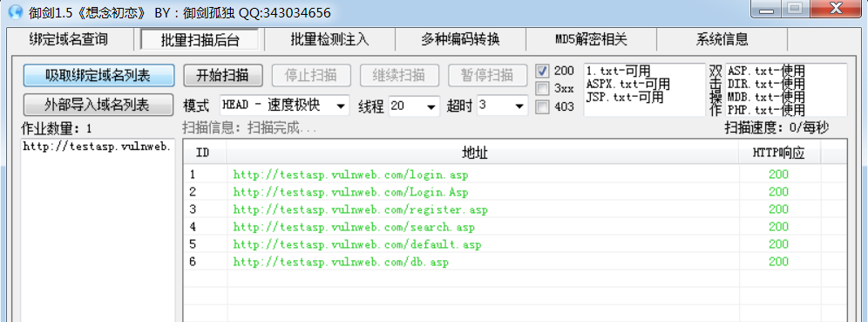The image size is (868, 322).
Task: Select ASPX.txt-可用 dictionary entry
Action: pyautogui.click(x=628, y=85)
